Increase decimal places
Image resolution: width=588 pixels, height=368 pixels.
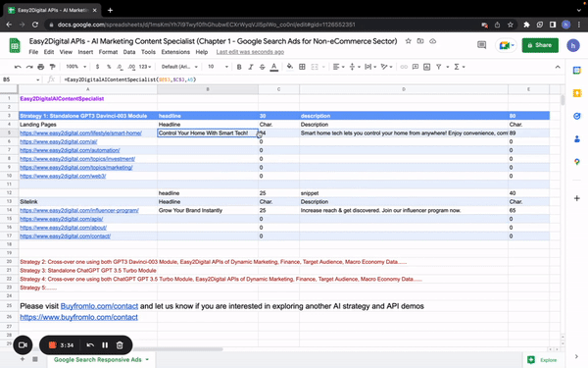tap(131, 67)
